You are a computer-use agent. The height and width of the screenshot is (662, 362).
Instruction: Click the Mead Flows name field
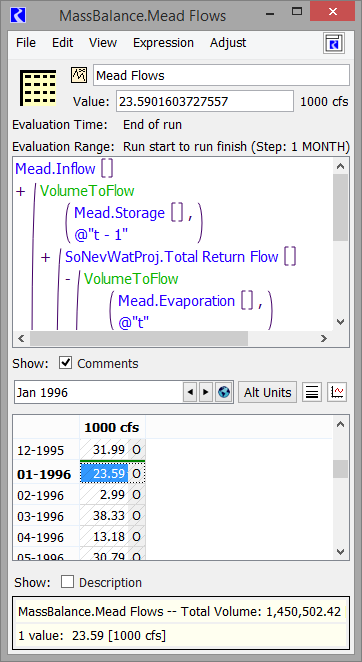pyautogui.click(x=221, y=76)
